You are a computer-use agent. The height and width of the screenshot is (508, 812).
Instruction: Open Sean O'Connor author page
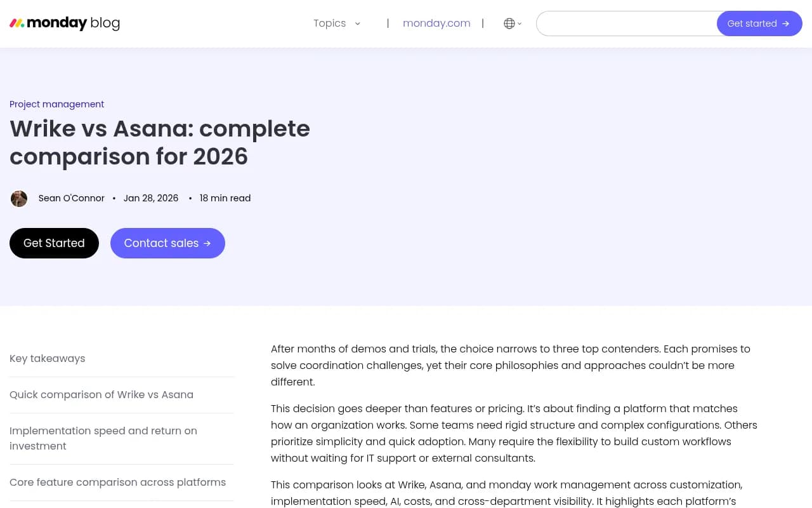tap(71, 198)
